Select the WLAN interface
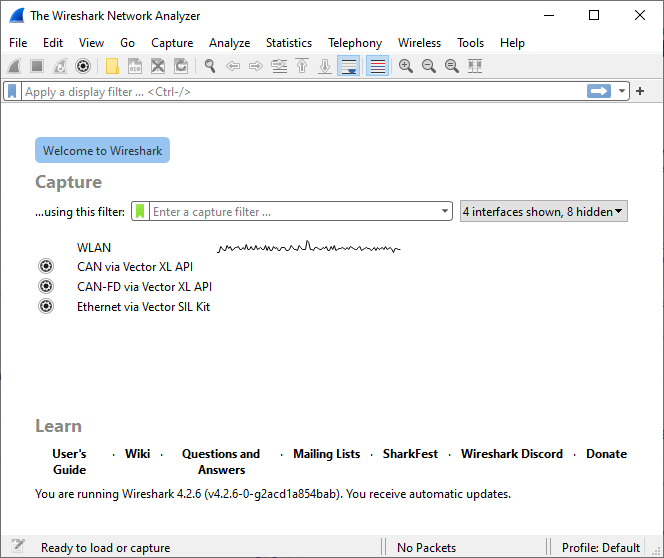 [94, 248]
